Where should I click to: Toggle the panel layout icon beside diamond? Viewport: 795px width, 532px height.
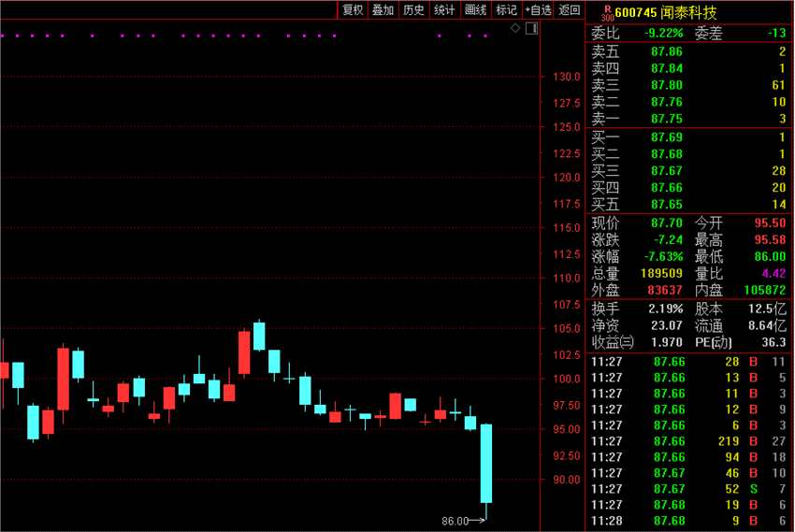(532, 28)
